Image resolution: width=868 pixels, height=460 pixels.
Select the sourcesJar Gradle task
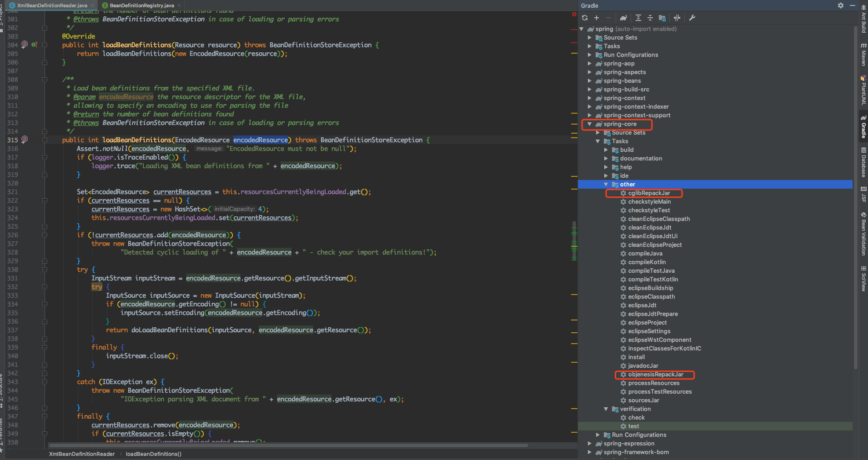643,400
